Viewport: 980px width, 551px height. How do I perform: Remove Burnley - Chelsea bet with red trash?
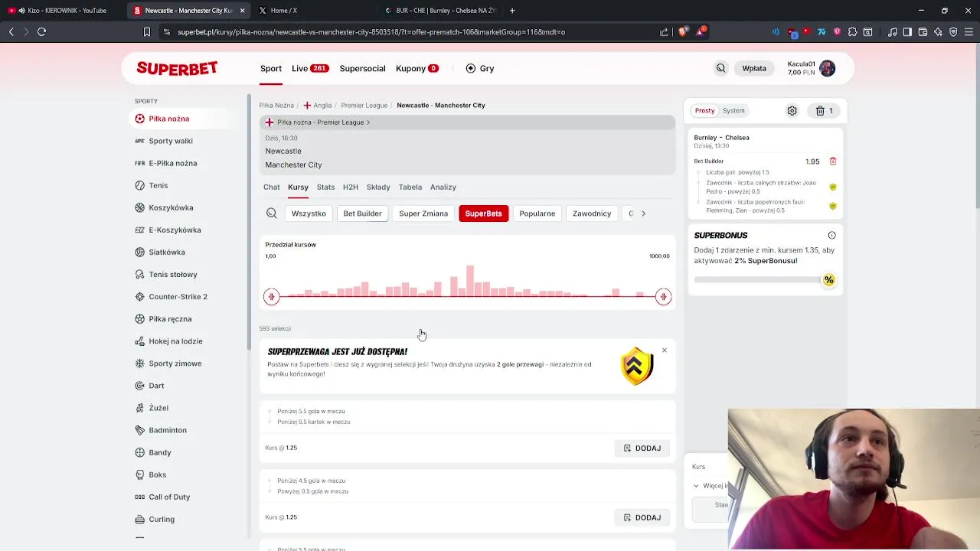point(833,161)
